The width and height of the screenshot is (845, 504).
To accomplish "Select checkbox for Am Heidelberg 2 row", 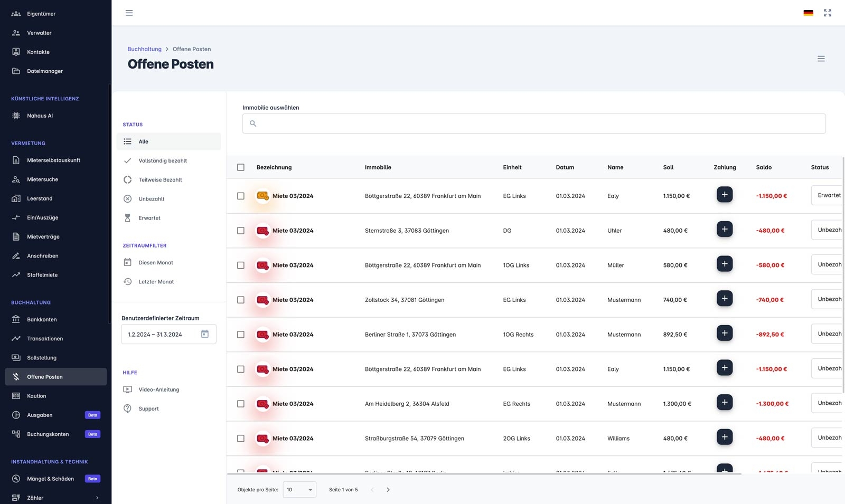I will pos(241,404).
